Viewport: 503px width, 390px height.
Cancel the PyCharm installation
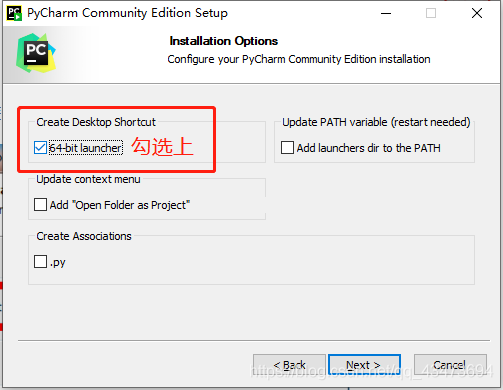click(450, 365)
